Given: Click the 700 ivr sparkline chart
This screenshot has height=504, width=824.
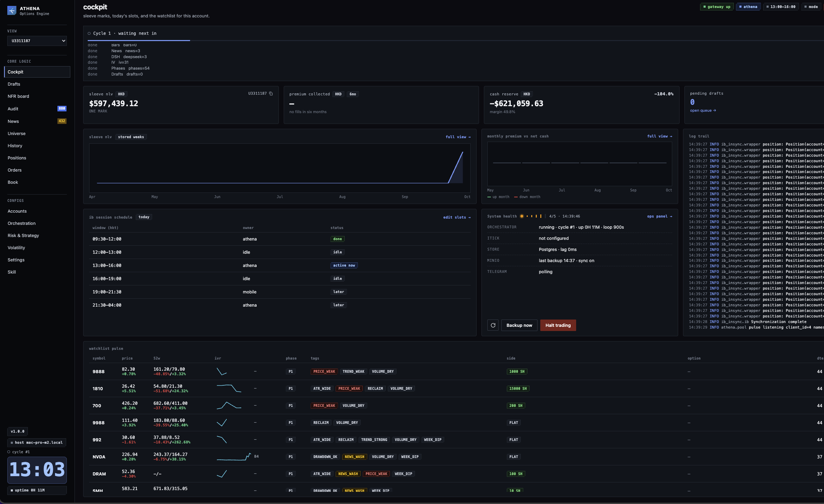Looking at the screenshot, I should coord(229,405).
